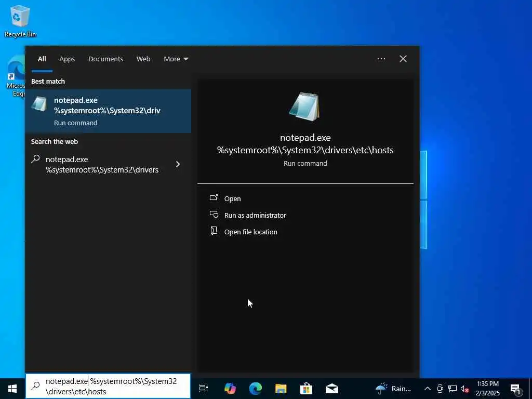Open File Explorer from the taskbar

click(281, 388)
